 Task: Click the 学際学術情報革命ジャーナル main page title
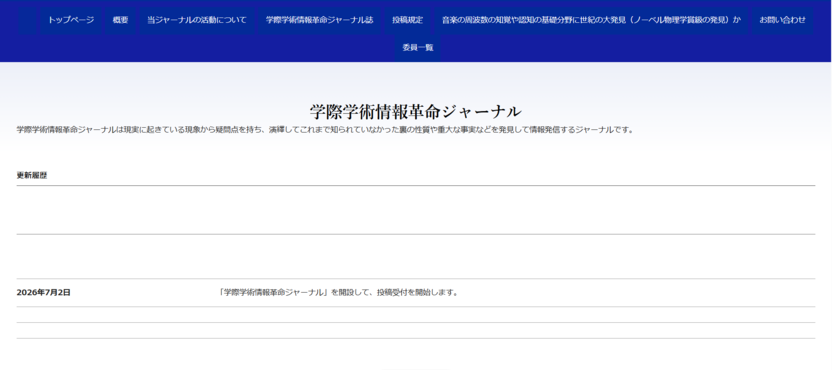(x=415, y=111)
